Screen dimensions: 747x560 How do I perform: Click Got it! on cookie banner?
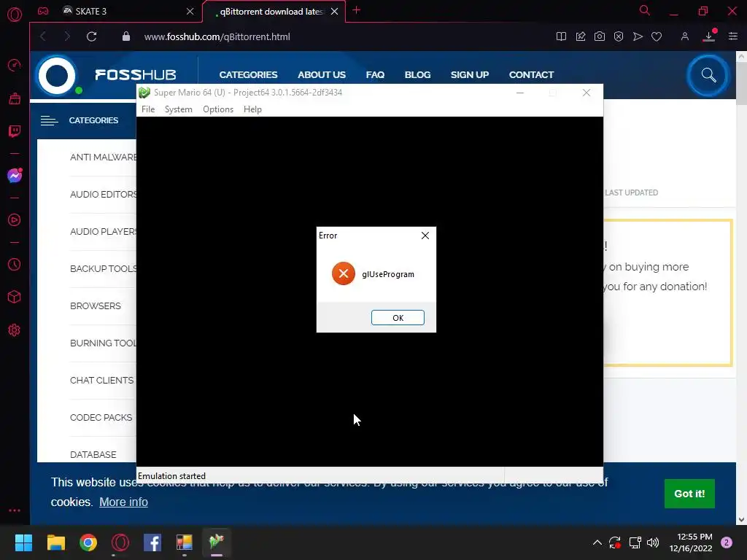689,494
